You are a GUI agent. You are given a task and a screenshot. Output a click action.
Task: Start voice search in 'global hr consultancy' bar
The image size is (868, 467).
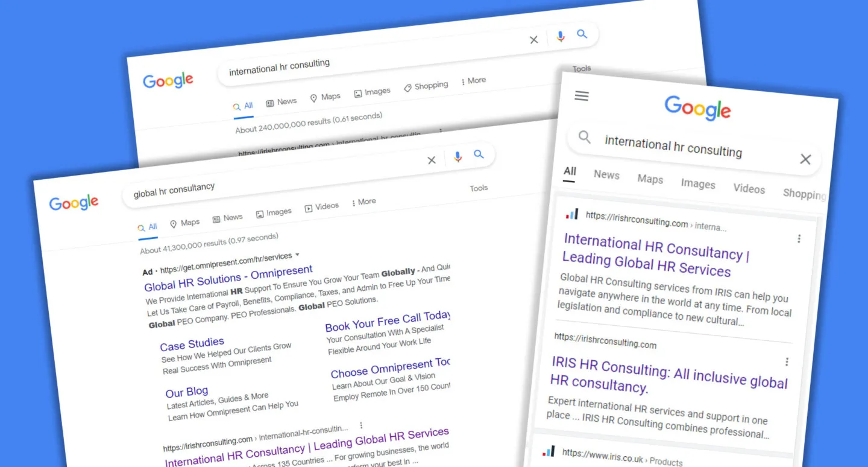tap(458, 157)
